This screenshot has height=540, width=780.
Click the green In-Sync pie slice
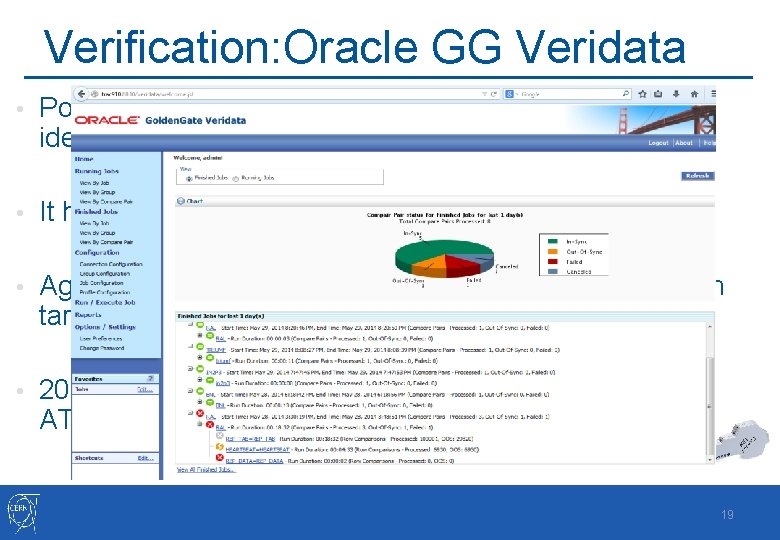click(438, 250)
